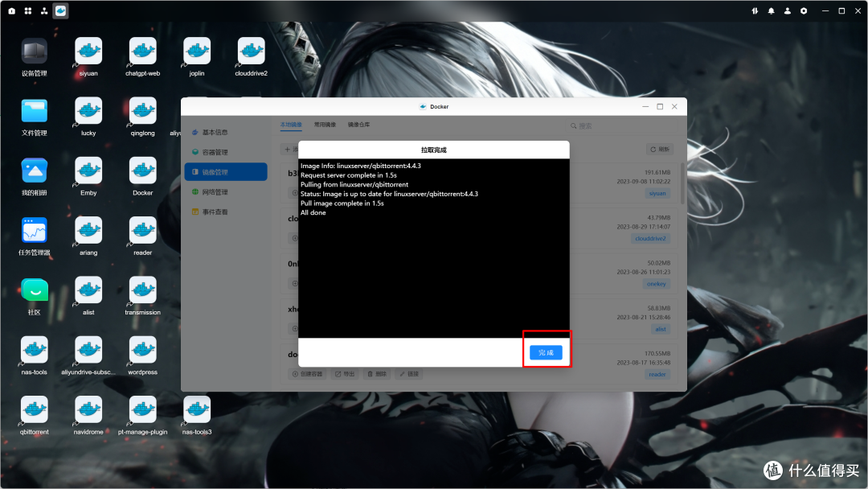The width and height of the screenshot is (868, 489).
Task: Open the qinglong desktop shortcut
Action: pos(143,117)
